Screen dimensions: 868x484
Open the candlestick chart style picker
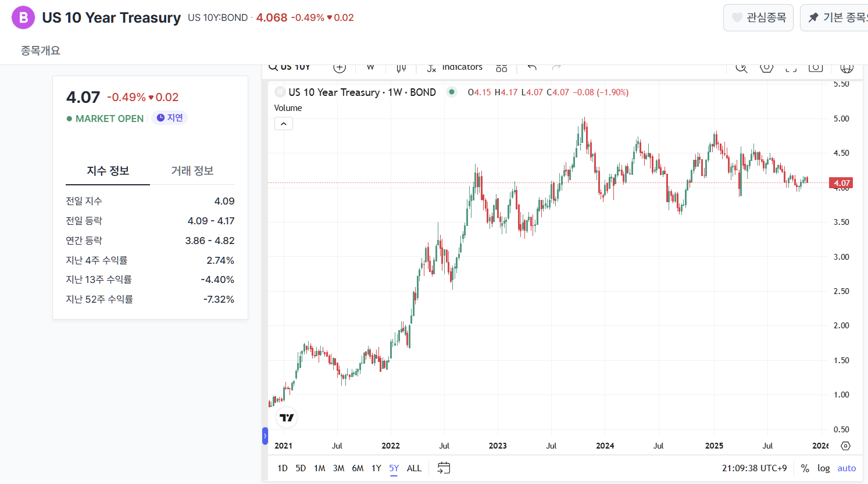pyautogui.click(x=401, y=68)
